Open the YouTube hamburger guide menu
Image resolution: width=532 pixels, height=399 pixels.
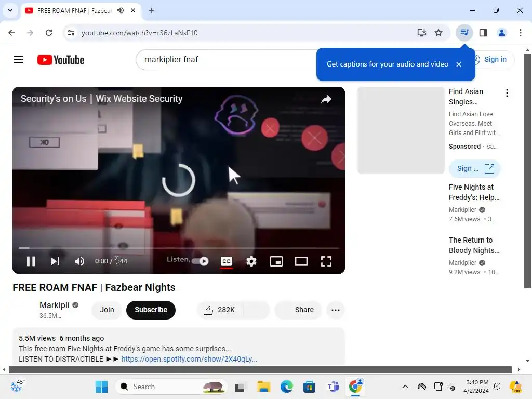pyautogui.click(x=19, y=60)
